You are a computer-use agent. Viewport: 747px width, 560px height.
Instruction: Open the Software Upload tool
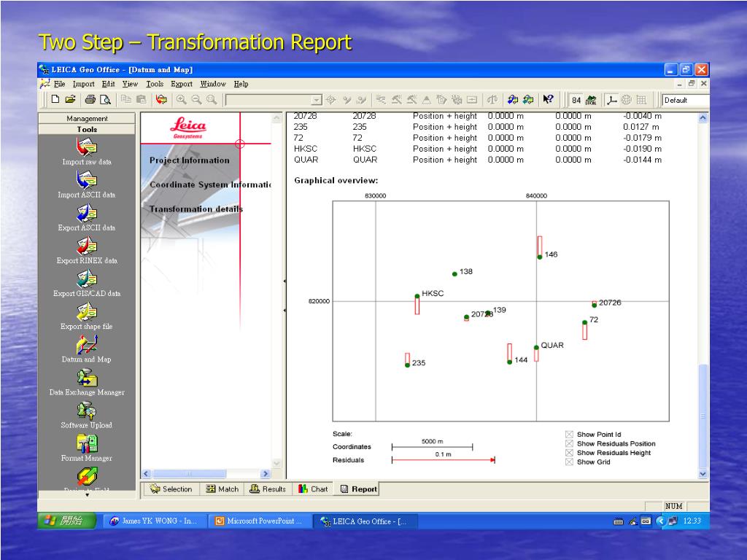coord(87,414)
